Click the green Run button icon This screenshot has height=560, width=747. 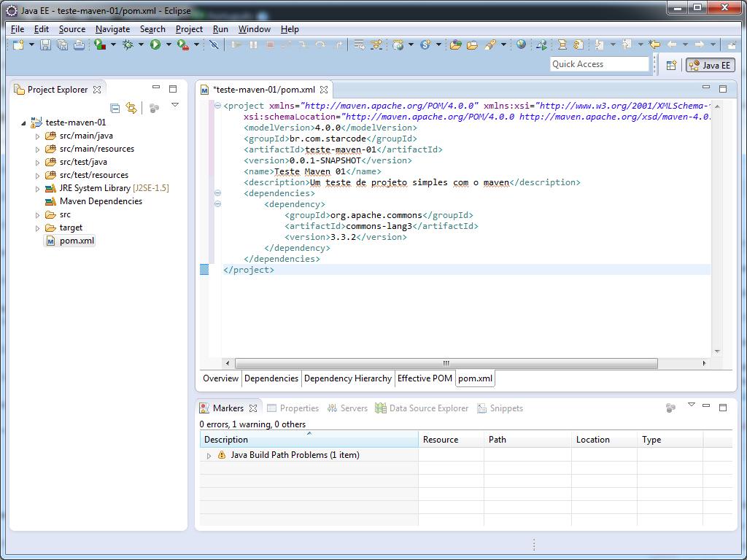point(155,44)
